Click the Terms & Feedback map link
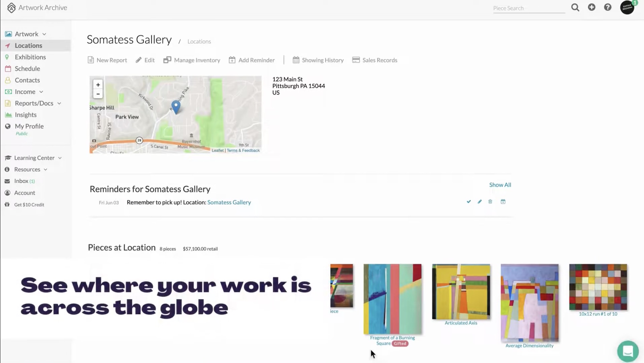Screen dimensions: 644x363 pos(243,150)
